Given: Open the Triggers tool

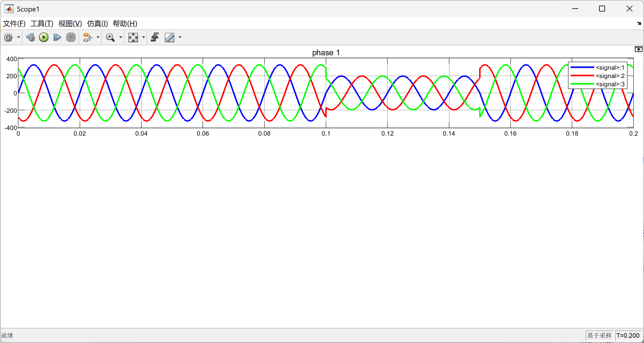Looking at the screenshot, I should pos(155,38).
